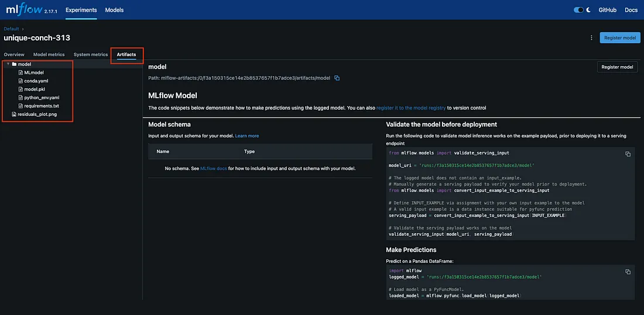Image resolution: width=644 pixels, height=315 pixels.
Task: Open the Model metrics tab
Action: (49, 54)
